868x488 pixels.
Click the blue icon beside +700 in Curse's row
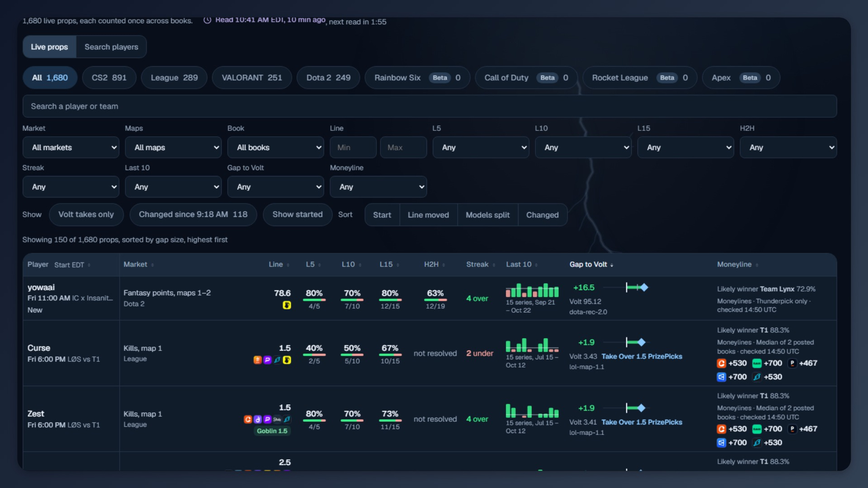(722, 377)
